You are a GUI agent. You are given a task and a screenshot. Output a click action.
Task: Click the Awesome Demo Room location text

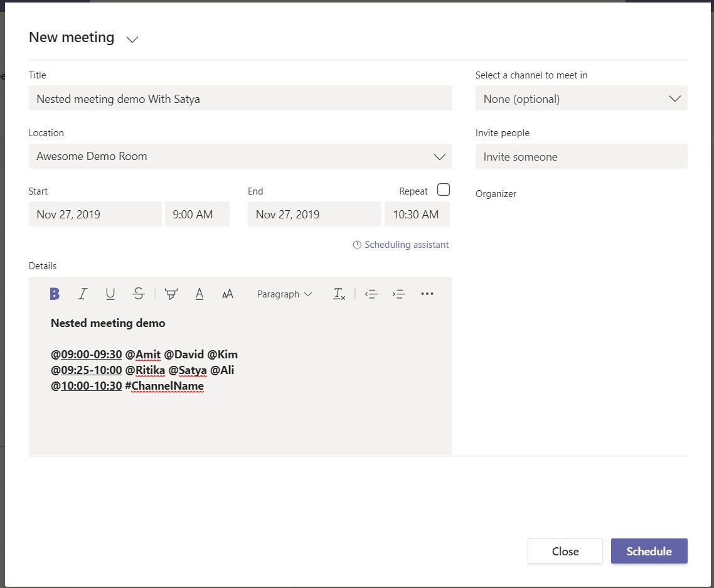pyautogui.click(x=92, y=156)
